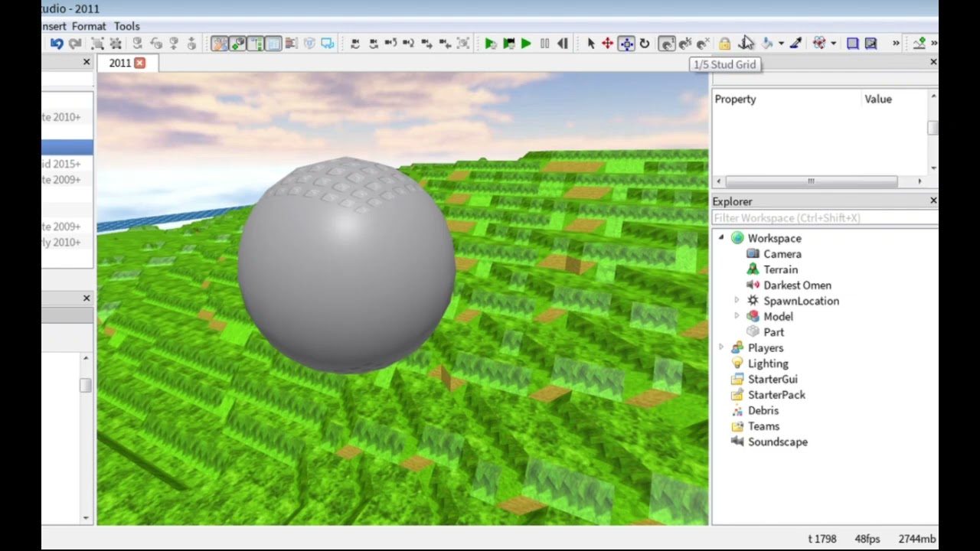Select Terrain in the Explorer
Viewport: 980px width, 551px height.
click(780, 269)
